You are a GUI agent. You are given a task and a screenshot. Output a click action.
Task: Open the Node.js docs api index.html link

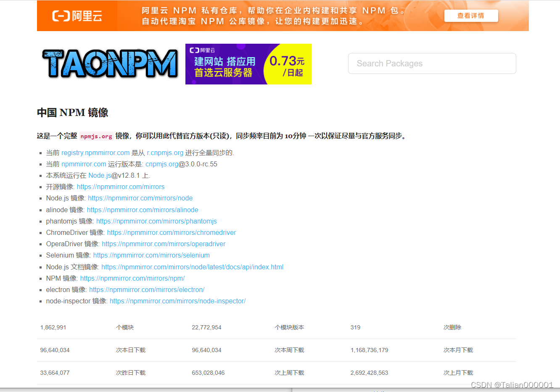(x=193, y=267)
